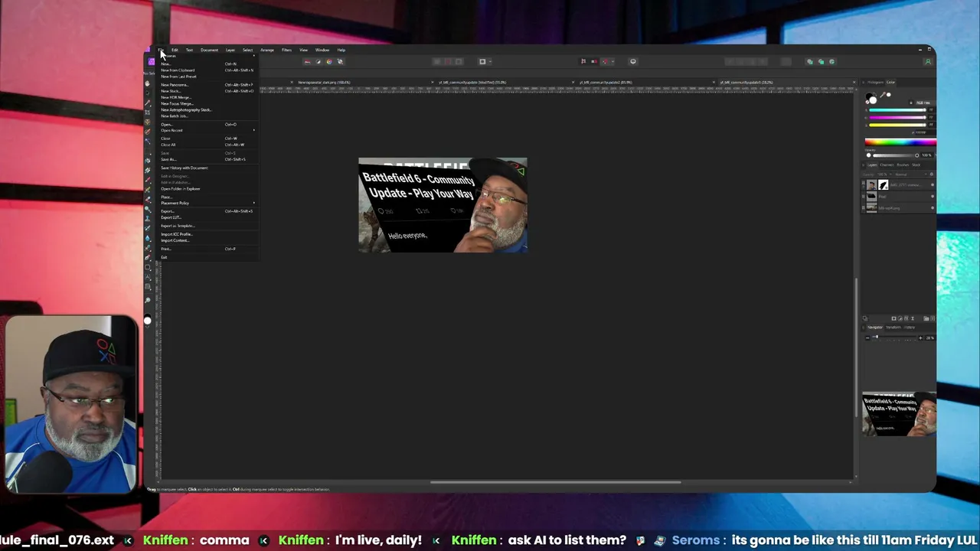Screen dimensions: 980x551
Task: Click Navigator zoom in plus button
Action: click(920, 337)
